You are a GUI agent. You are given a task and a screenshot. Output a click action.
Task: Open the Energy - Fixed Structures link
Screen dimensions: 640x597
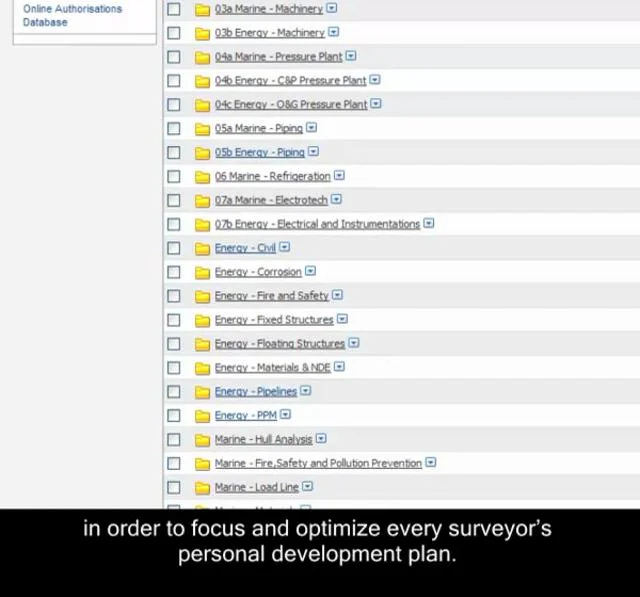click(x=274, y=320)
